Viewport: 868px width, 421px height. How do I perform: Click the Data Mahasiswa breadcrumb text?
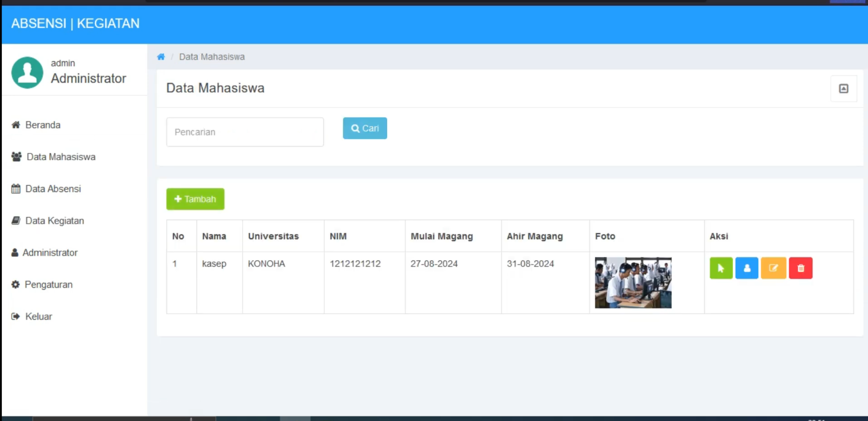tap(212, 57)
